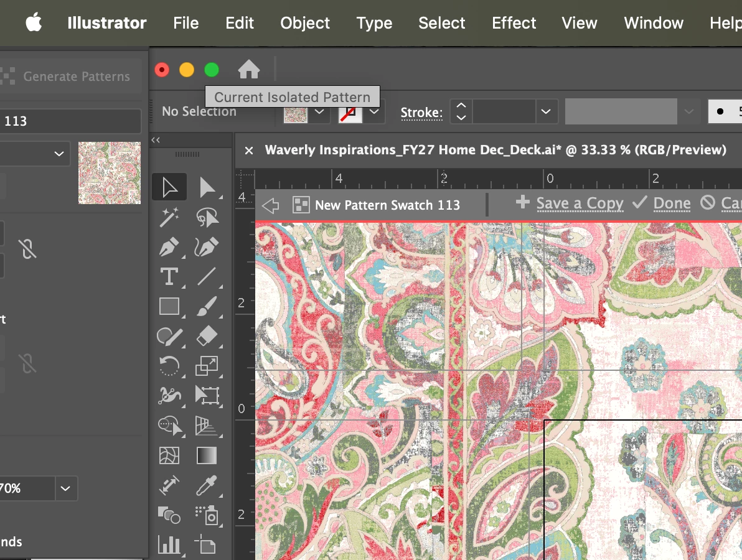Select the Mesh tool
The height and width of the screenshot is (560, 742).
[169, 455]
